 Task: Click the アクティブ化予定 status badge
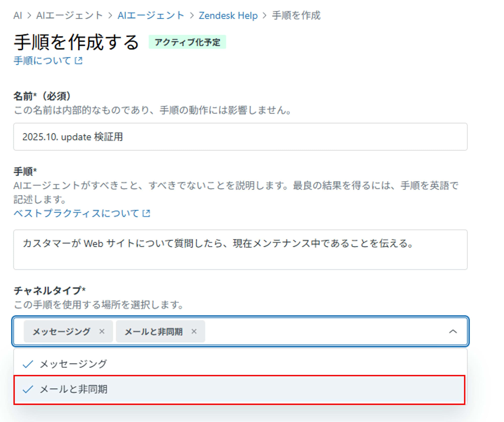point(187,42)
